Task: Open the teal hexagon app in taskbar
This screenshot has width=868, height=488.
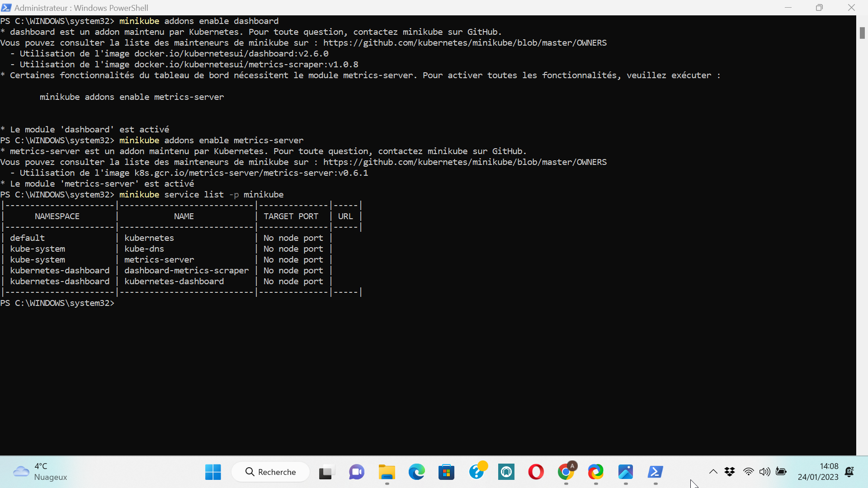Action: (x=506, y=472)
